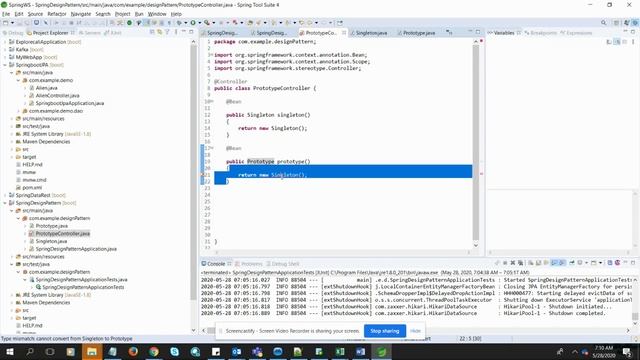Maximize the Console panel
The height and width of the screenshot is (360, 640).
(633, 263)
